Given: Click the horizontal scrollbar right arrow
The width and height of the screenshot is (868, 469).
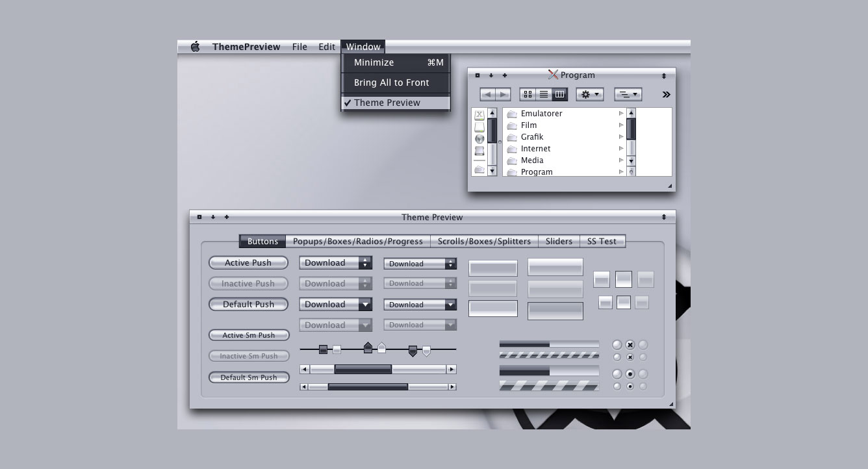Looking at the screenshot, I should click(452, 370).
